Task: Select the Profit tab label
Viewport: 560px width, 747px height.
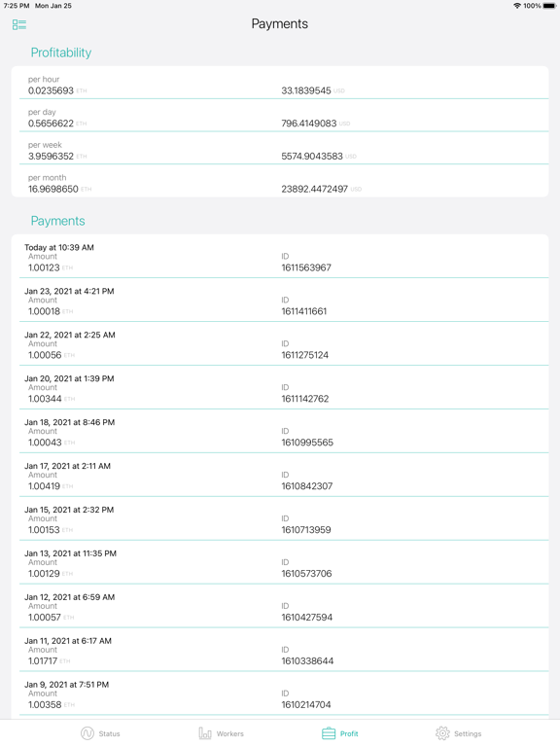Action: click(349, 733)
